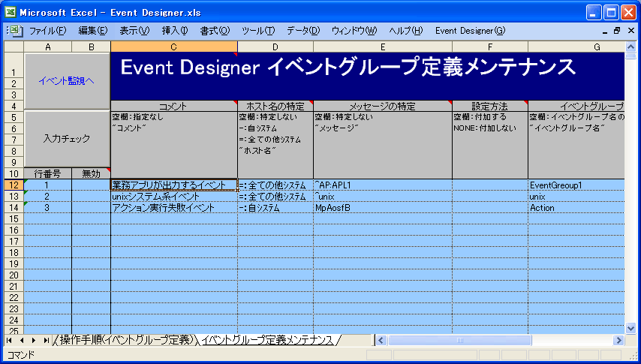Select the イベントグループ定義メンテナンス sheet tab

click(x=268, y=340)
